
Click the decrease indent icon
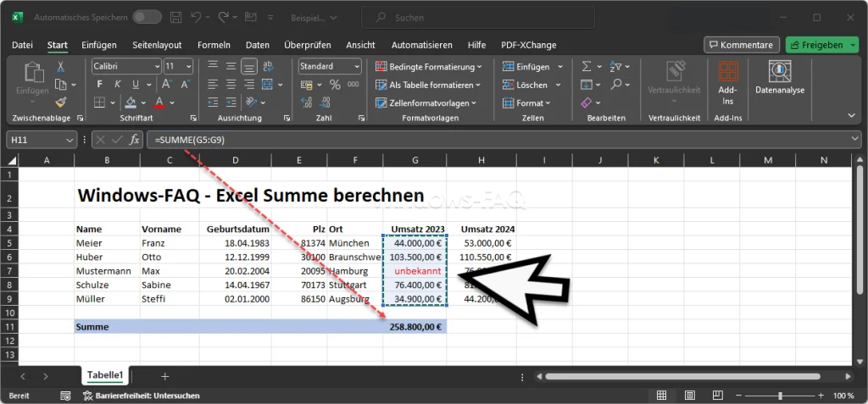(x=213, y=102)
